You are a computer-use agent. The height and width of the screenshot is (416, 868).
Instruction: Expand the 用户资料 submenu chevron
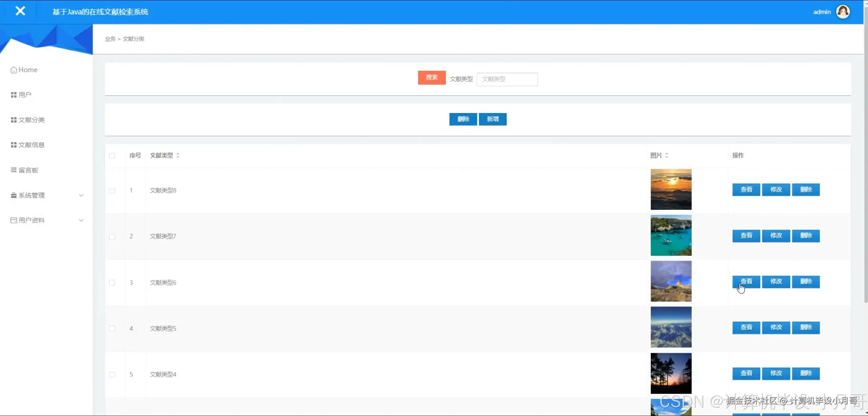[x=81, y=220]
